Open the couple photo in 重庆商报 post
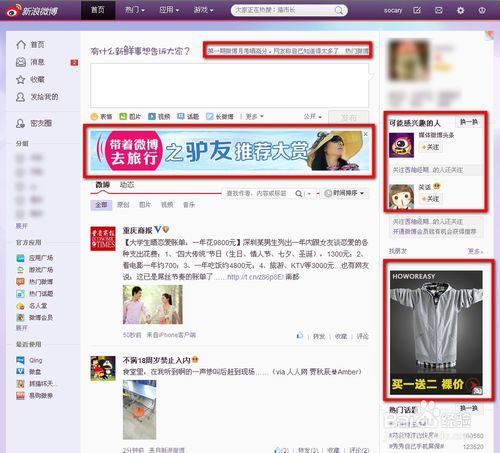Viewport: 500px width, 453px height. coord(153,304)
